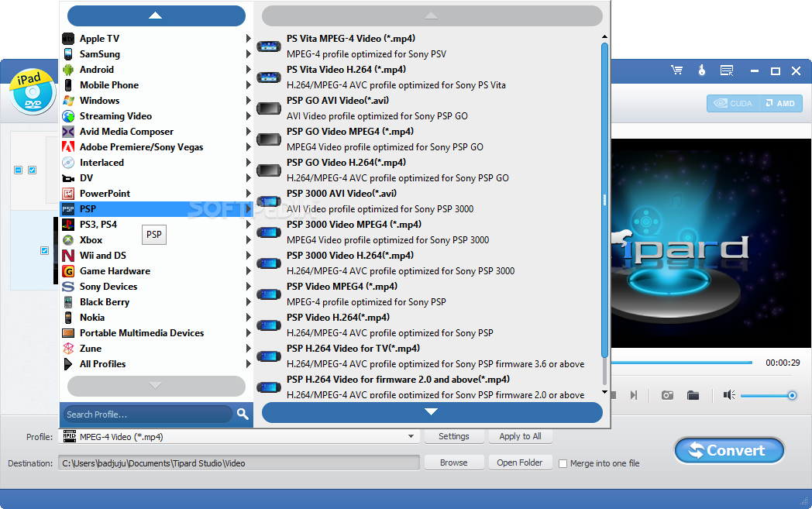Viewport: 812px width, 509px height.
Task: Click the Windows flag category icon
Action: pos(68,101)
